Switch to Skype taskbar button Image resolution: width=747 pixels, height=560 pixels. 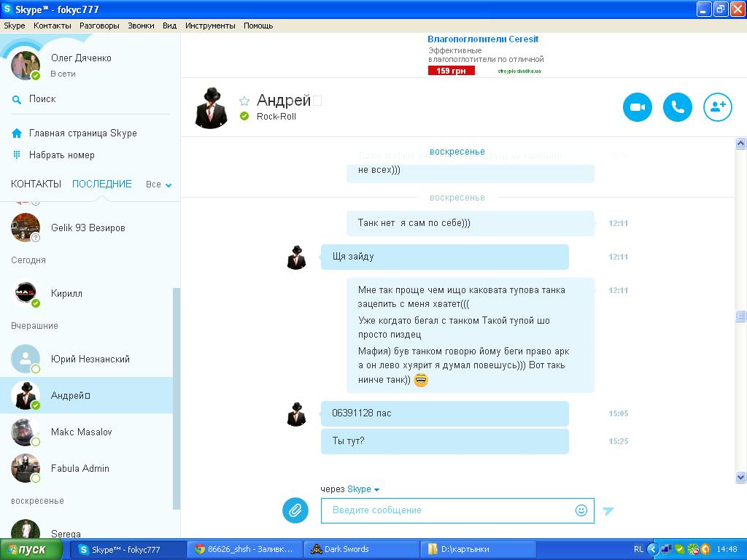[128, 550]
